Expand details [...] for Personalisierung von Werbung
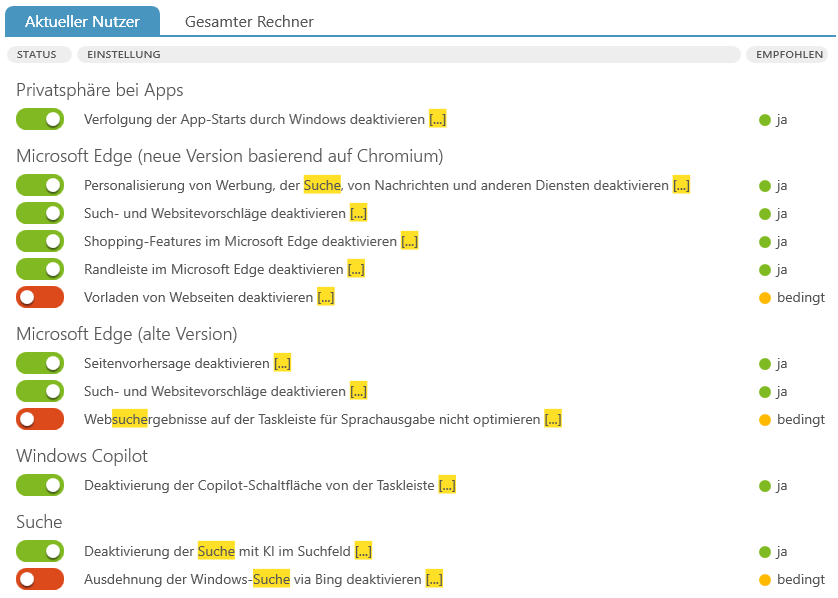This screenshot has height=598, width=838. pyautogui.click(x=681, y=185)
